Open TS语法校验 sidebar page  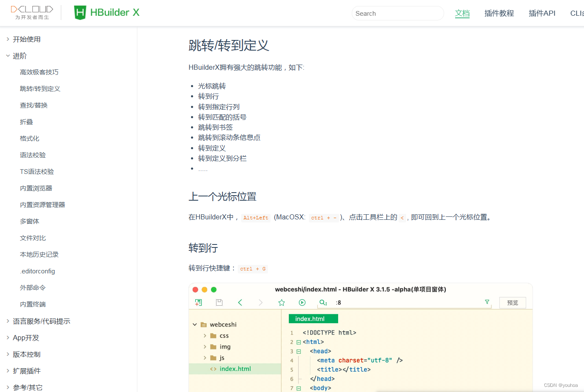pyautogui.click(x=37, y=172)
